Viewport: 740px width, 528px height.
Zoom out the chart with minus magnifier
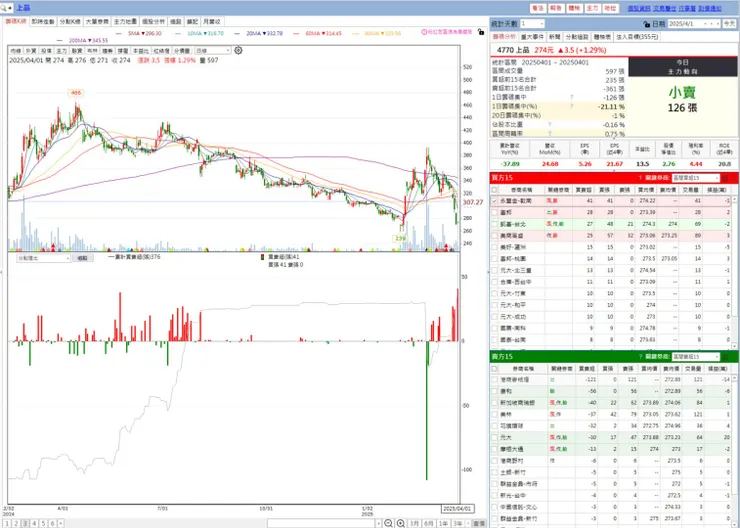[x=388, y=523]
